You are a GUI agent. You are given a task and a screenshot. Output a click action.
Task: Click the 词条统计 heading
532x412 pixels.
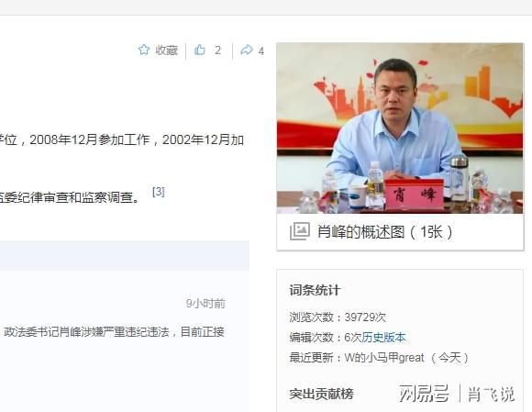pos(315,291)
